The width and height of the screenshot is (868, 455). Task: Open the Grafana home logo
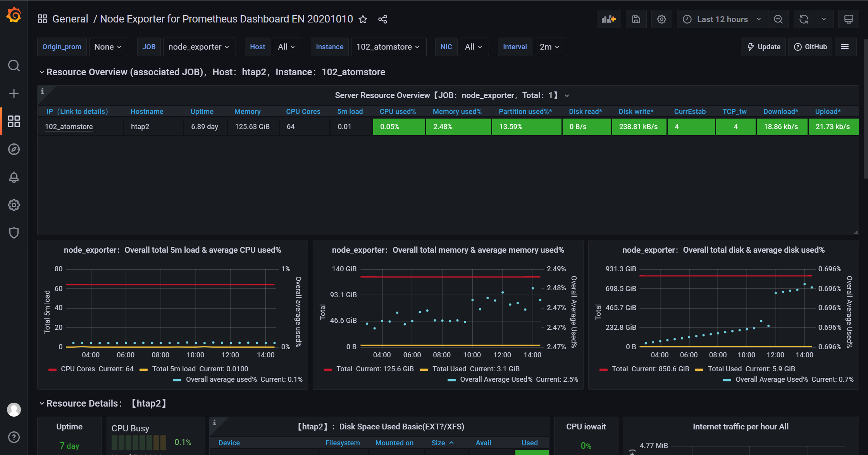point(14,16)
